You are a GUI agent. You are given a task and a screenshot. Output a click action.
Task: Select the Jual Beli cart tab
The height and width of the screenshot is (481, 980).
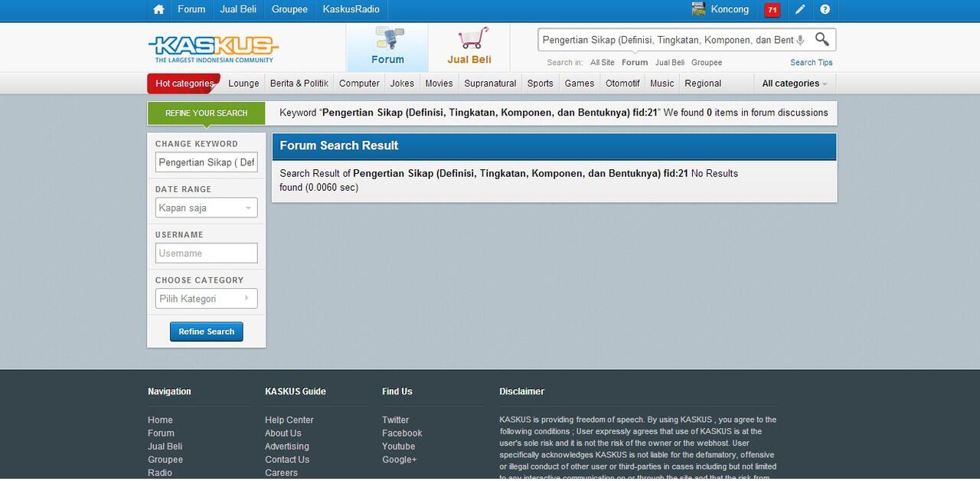point(469,47)
